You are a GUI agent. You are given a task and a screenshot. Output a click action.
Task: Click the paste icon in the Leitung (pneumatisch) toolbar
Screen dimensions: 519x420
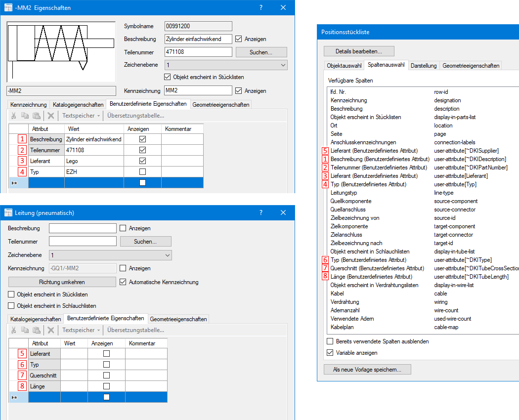(x=36, y=330)
